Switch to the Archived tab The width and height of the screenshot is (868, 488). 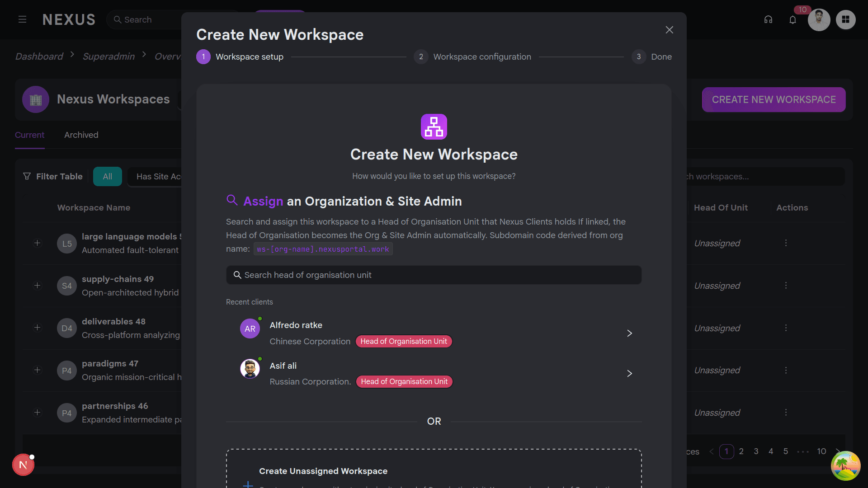pyautogui.click(x=81, y=135)
